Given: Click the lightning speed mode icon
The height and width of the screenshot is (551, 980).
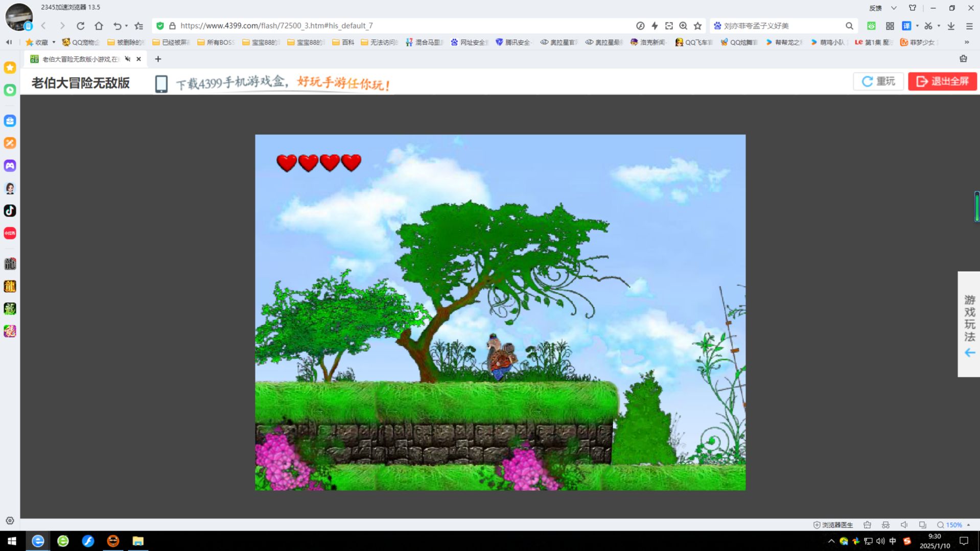Looking at the screenshot, I should 655,26.
